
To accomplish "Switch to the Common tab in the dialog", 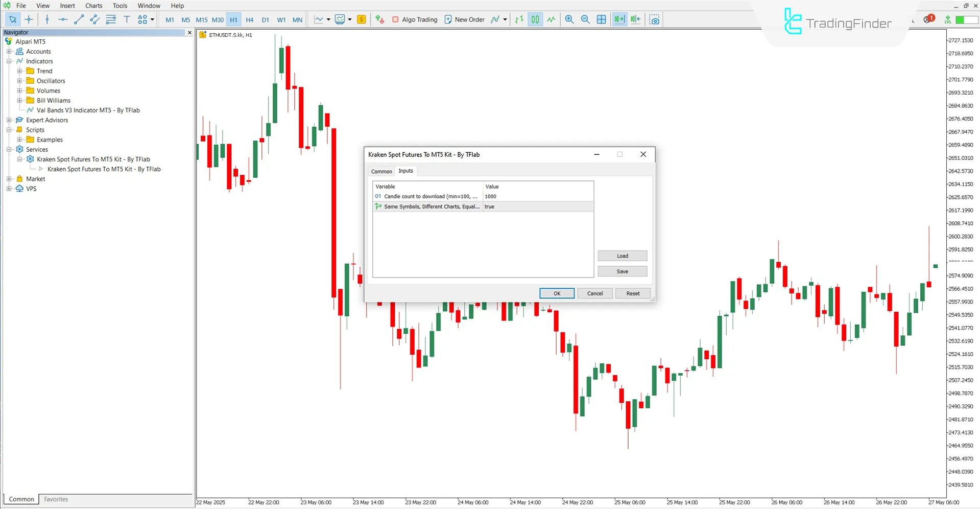I will (x=381, y=171).
